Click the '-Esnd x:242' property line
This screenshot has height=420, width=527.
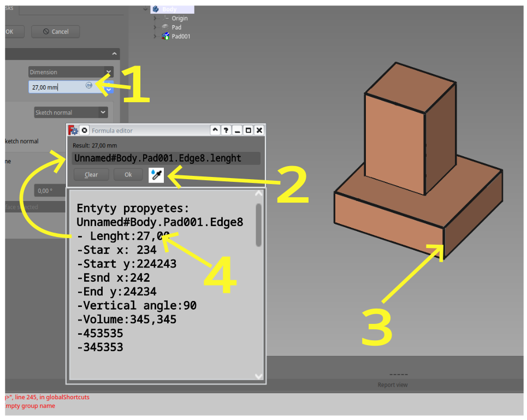point(113,278)
